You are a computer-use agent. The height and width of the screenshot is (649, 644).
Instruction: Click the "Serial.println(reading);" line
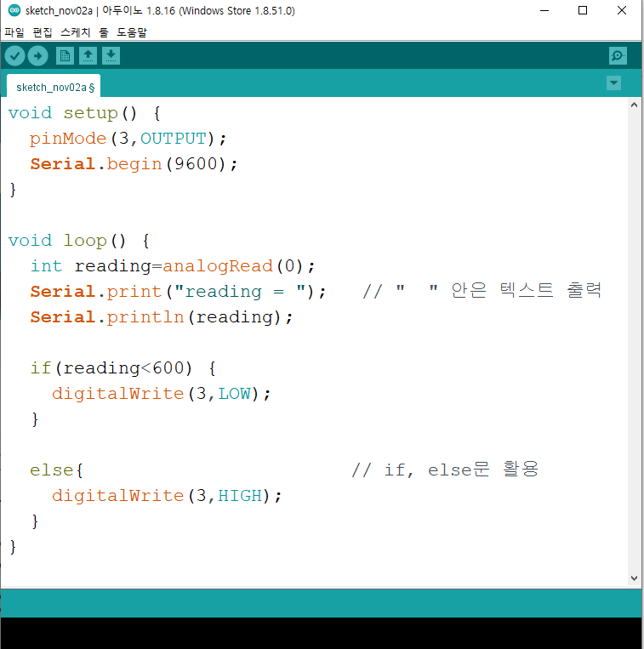(x=162, y=317)
